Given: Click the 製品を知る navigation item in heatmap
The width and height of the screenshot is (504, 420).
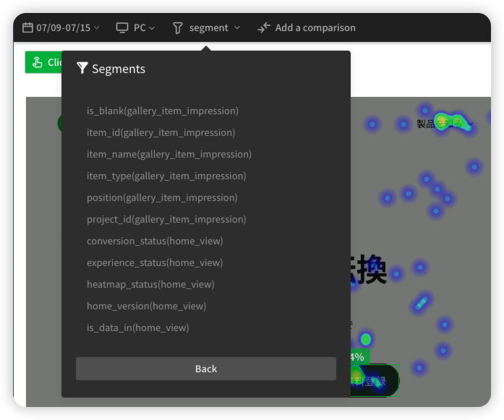Looking at the screenshot, I should pos(440,124).
